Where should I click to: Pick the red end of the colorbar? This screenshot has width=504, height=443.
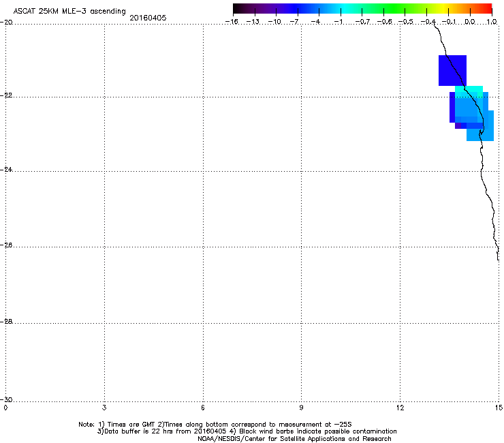click(487, 9)
